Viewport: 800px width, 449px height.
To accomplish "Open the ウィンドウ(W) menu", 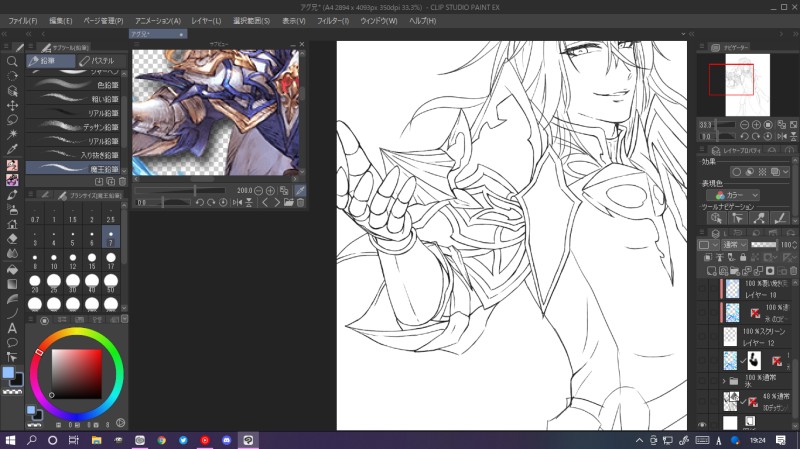I will coord(379,21).
